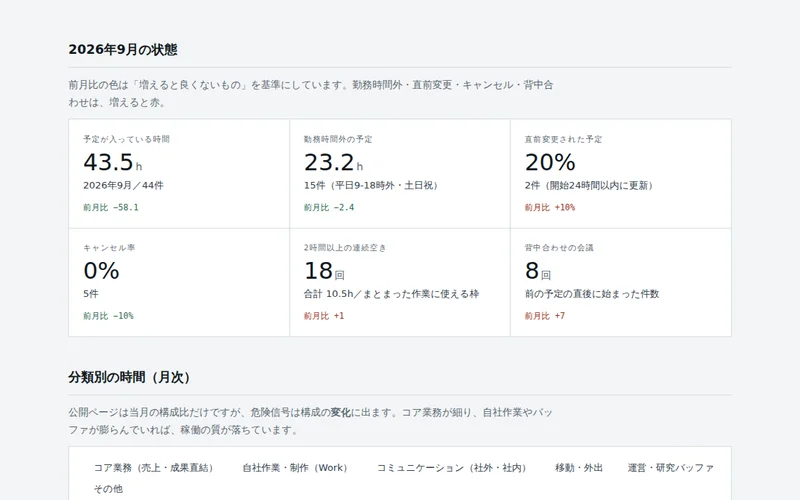Click the キャンセル率 card label
This screenshot has width=800, height=500.
[x=109, y=248]
